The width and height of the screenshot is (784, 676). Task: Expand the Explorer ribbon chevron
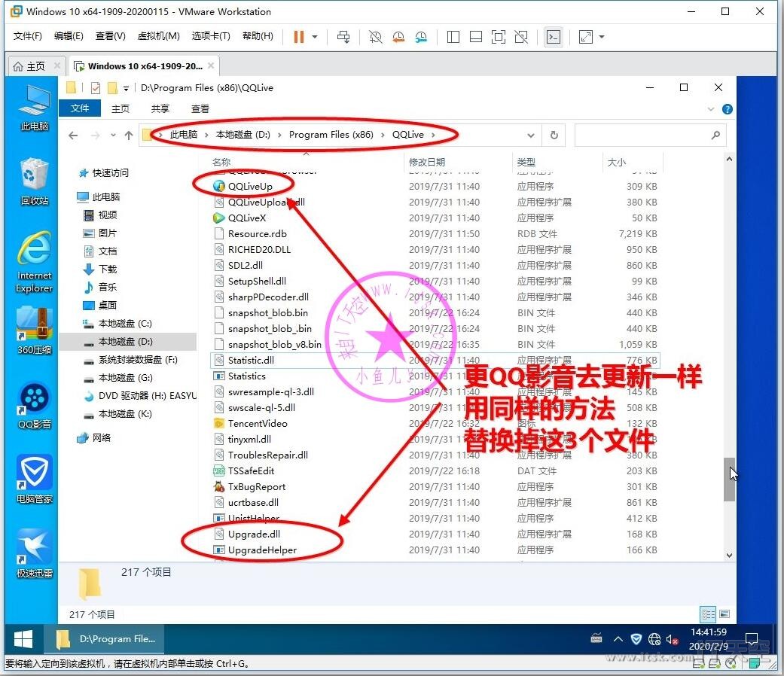click(x=710, y=109)
